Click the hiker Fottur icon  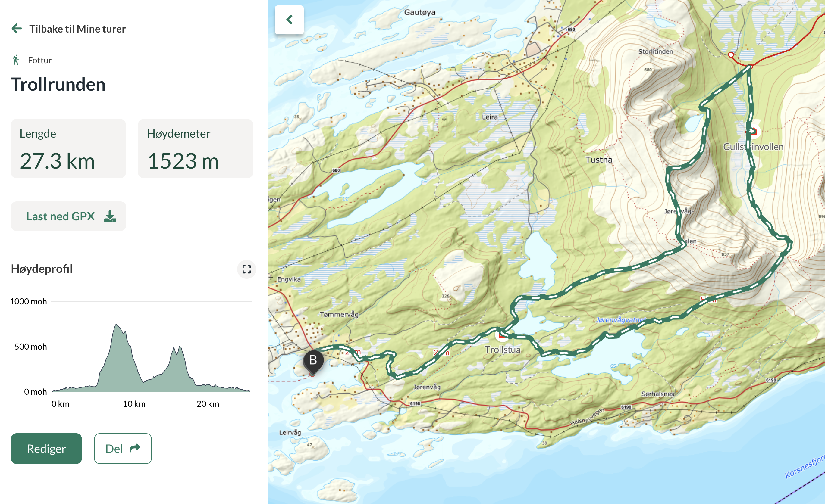pyautogui.click(x=16, y=60)
